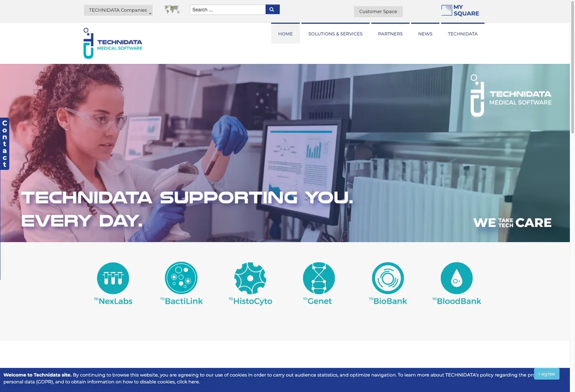Screen dimensions: 575x392
Task: Click the Customer Space button
Action: pos(378,11)
